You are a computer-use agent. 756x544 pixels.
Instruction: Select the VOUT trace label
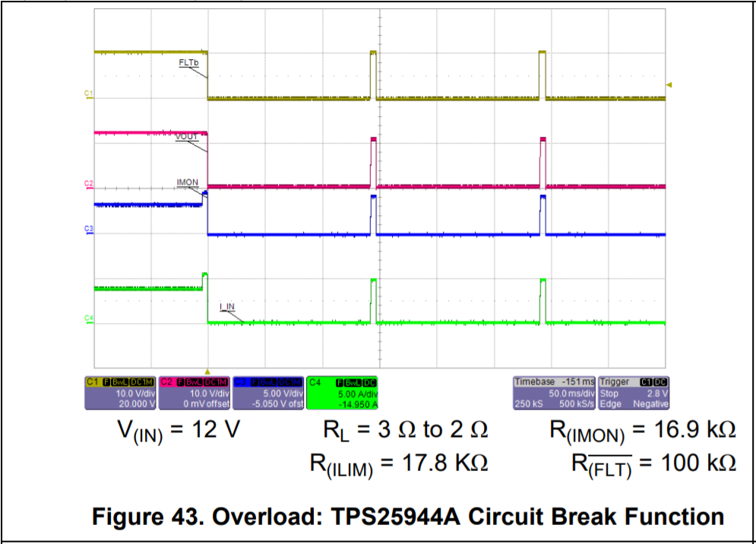pyautogui.click(x=187, y=137)
